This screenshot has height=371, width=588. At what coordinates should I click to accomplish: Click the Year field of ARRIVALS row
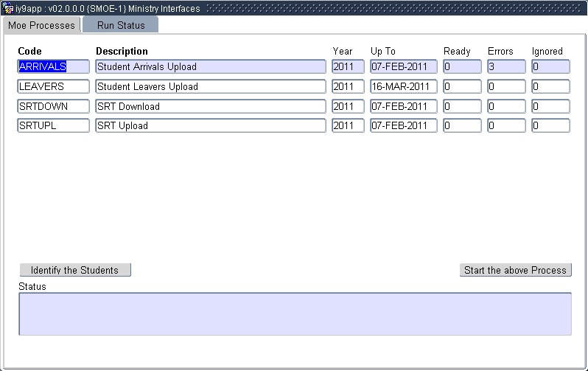coord(348,66)
